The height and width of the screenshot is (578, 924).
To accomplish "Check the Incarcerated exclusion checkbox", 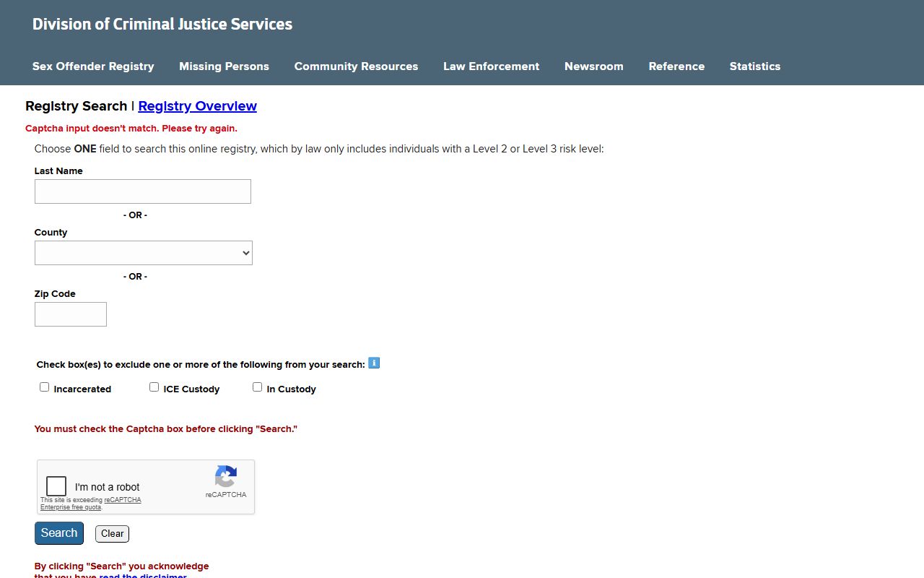I will click(x=45, y=387).
